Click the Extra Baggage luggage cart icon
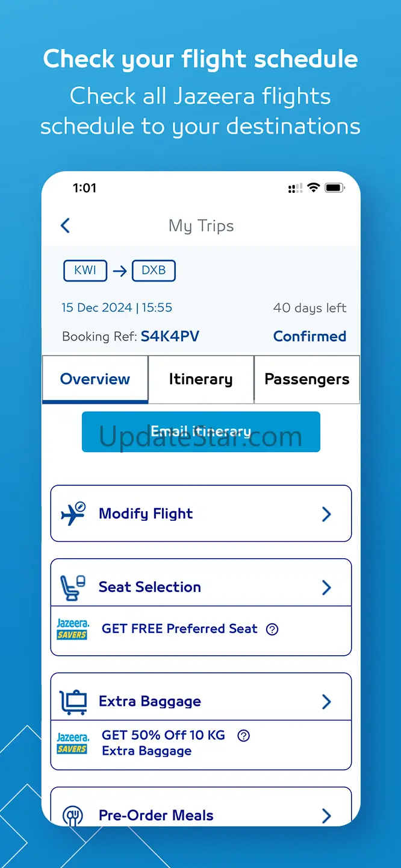 73,702
